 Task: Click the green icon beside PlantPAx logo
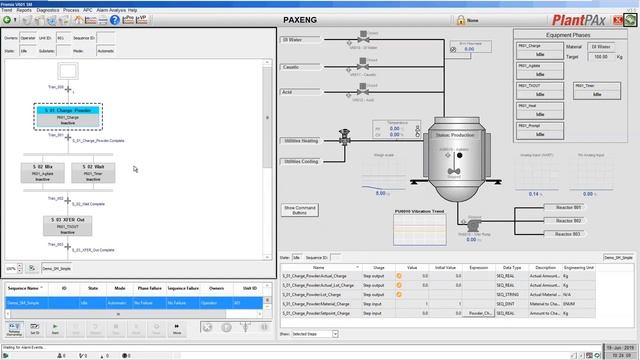[630, 20]
